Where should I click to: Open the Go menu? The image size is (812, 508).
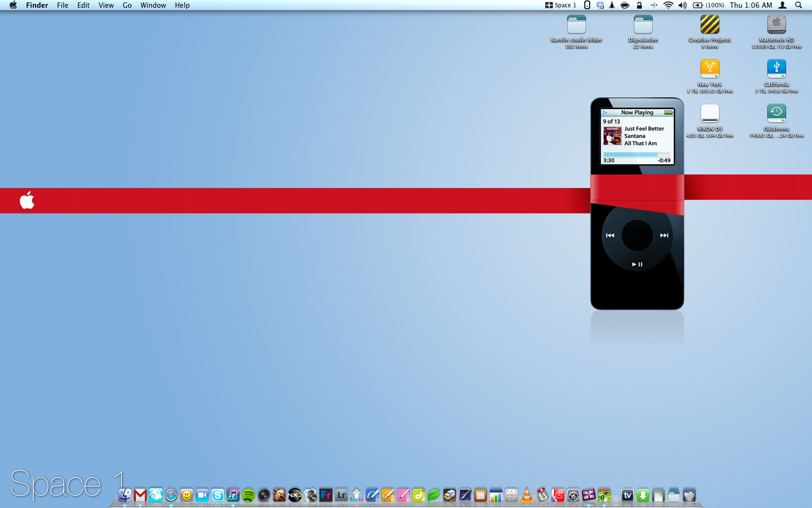click(127, 5)
